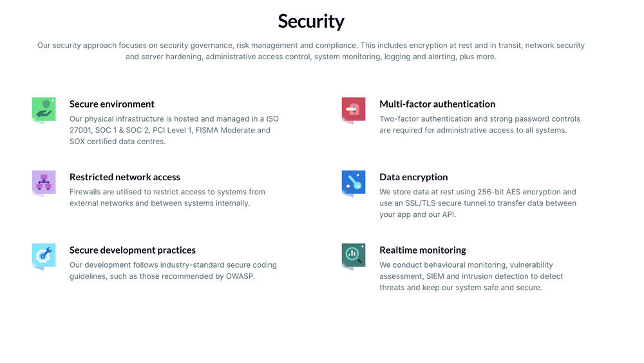
Task: Click the Data encryption heading
Action: pos(413,177)
